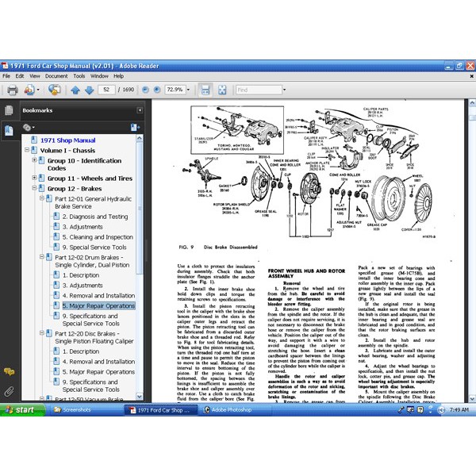Expand Group 11 - Wheels and Tires bookmark
This screenshot has width=476, height=476.
click(x=35, y=178)
